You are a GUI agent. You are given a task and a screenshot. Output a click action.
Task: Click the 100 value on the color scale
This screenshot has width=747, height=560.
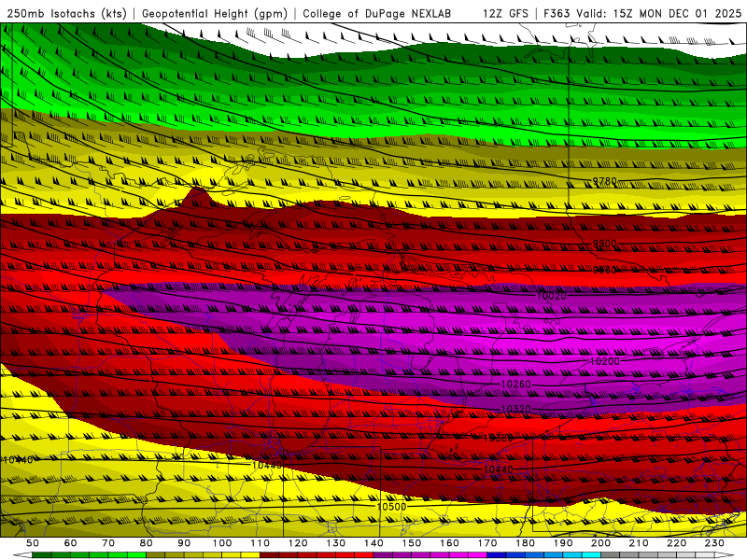(x=222, y=543)
